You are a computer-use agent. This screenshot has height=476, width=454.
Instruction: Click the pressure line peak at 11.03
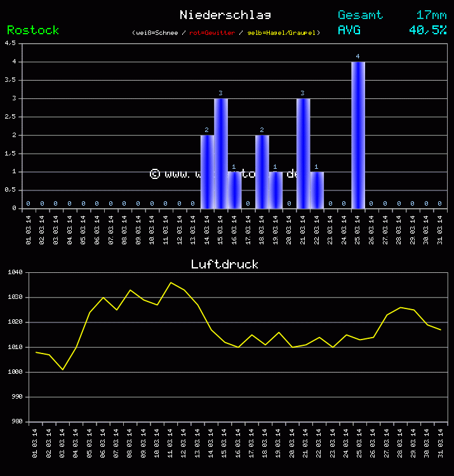[171, 282]
